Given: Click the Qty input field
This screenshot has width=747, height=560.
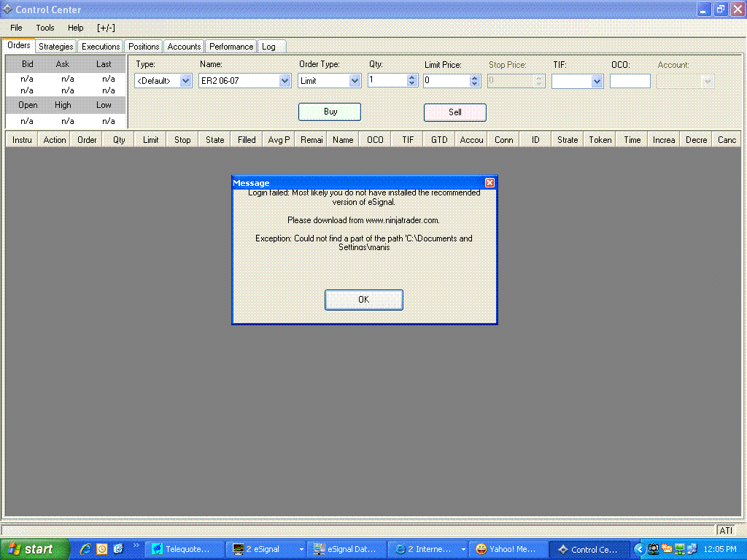Looking at the screenshot, I should [387, 80].
